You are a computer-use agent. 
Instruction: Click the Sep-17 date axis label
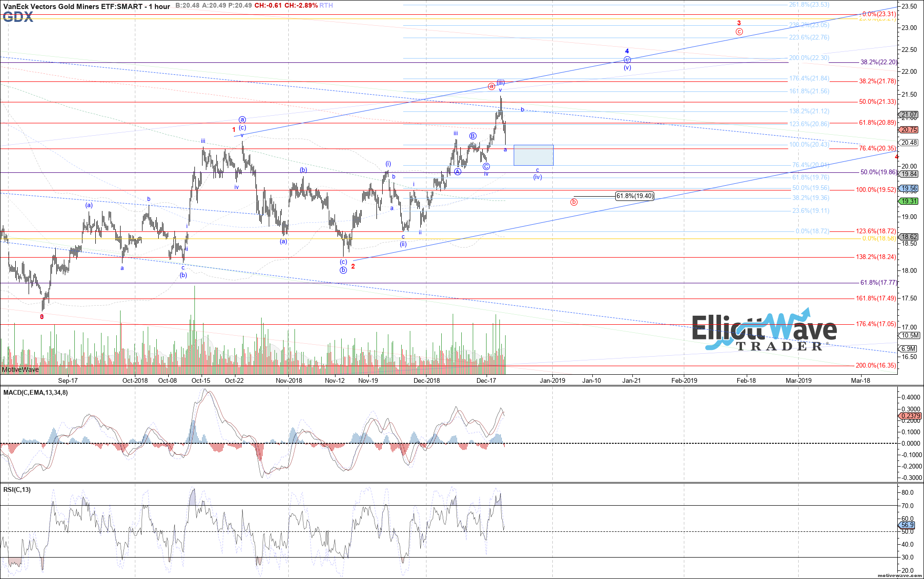pos(68,380)
